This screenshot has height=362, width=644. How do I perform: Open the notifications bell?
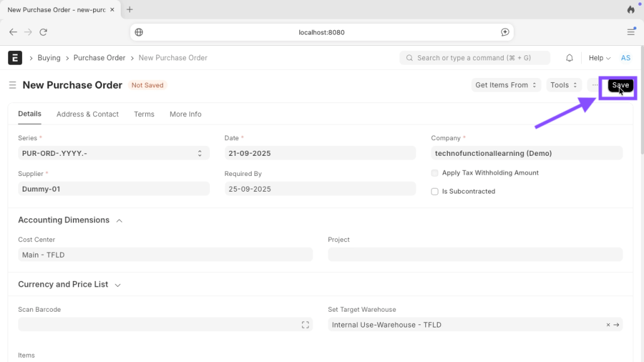[569, 58]
